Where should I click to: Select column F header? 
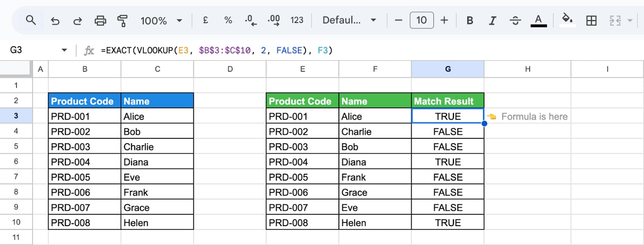375,69
